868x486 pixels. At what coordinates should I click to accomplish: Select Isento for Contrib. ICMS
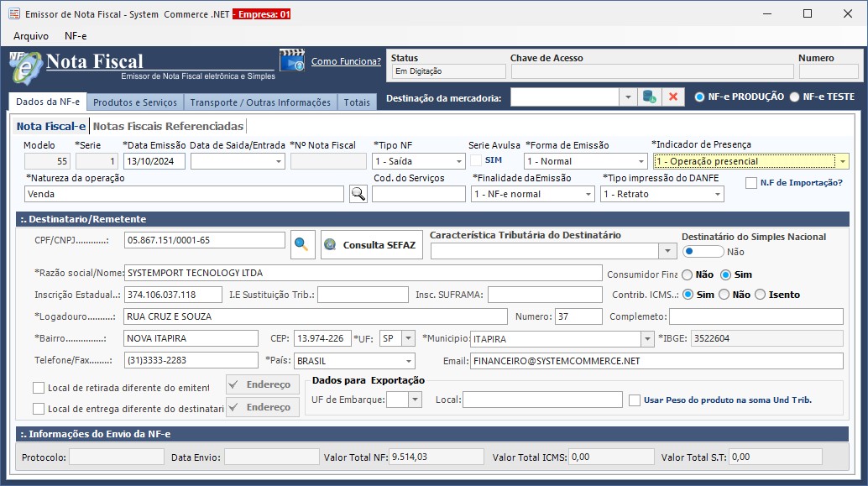click(x=761, y=295)
